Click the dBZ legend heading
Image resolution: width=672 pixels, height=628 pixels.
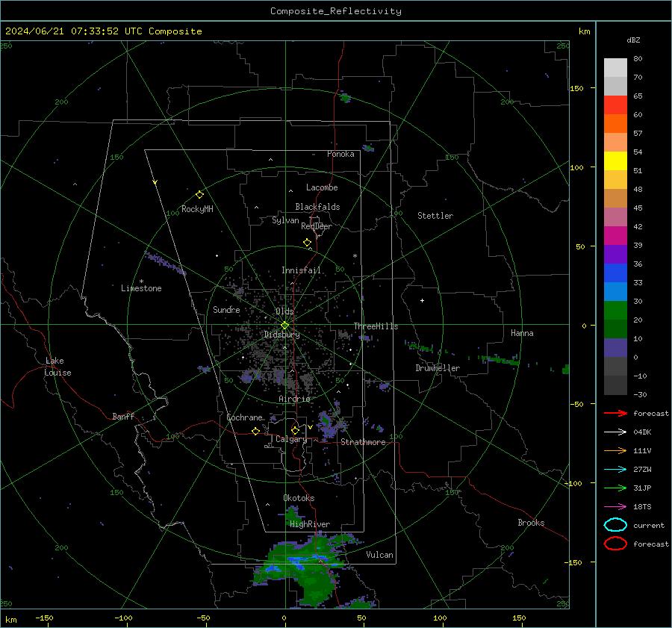coord(633,40)
